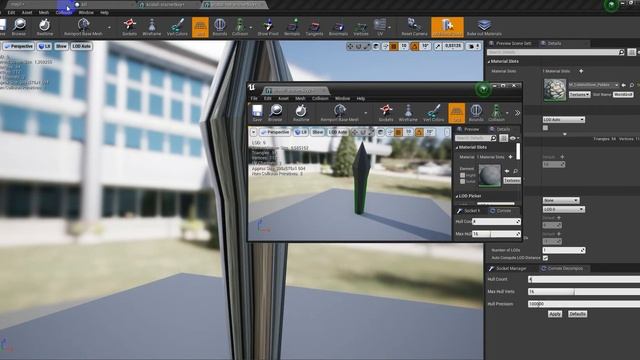Viewport: 640px width, 360px height.
Task: Open Help menu in small front window
Action: click(x=361, y=98)
